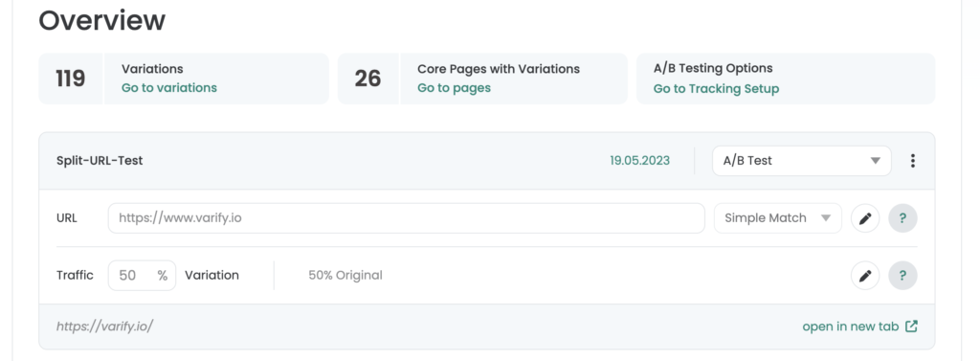Click the Split-URL-Test experiment title

100,161
